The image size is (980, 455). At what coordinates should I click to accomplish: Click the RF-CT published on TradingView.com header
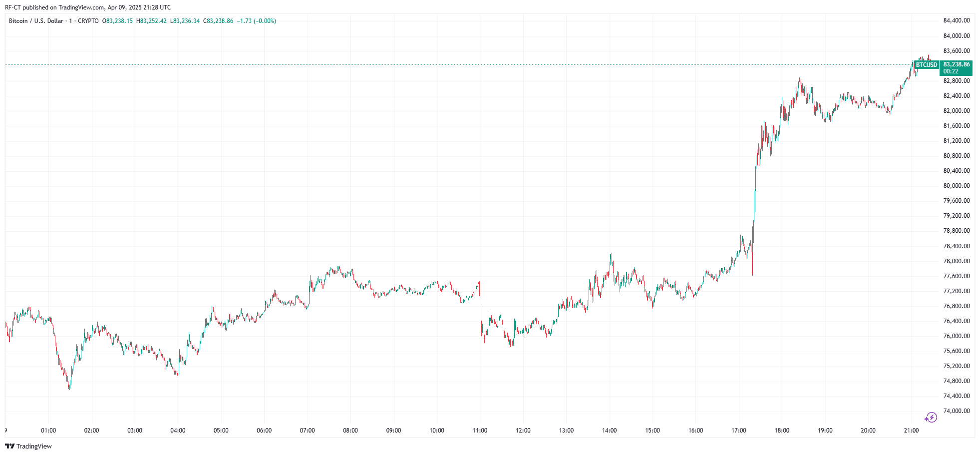point(87,7)
